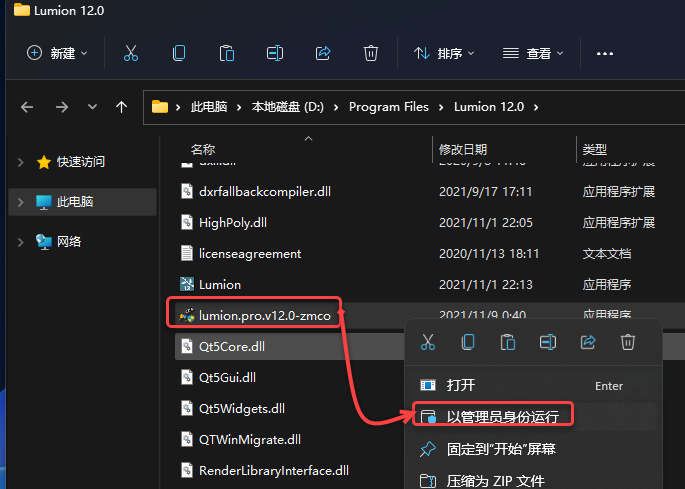Expand the 网络 tree node
685x489 pixels.
[21, 242]
